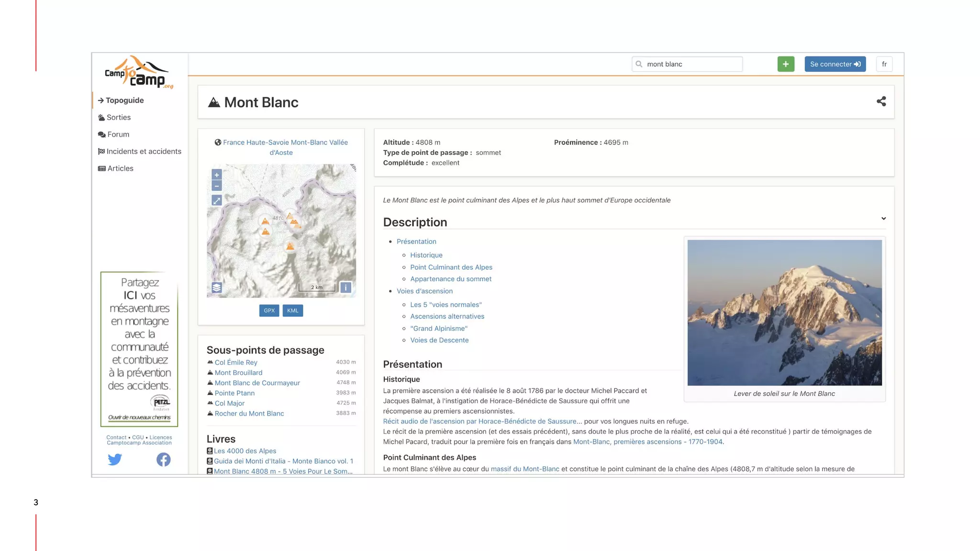Zoom out on the map
Image resolution: width=980 pixels, height=551 pixels.
click(217, 186)
